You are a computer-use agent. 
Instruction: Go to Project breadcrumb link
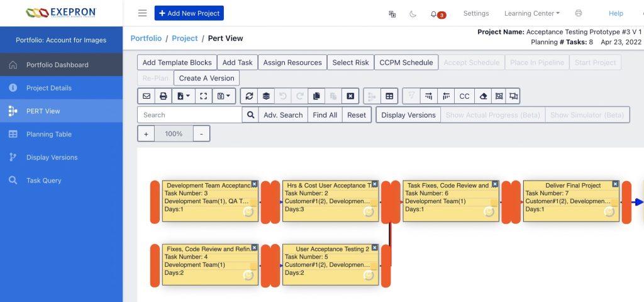point(185,38)
